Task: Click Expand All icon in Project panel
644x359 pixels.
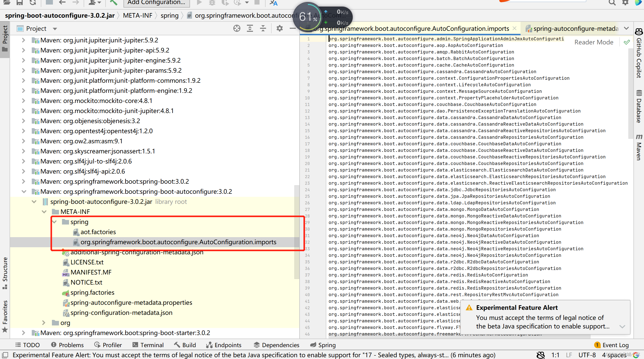Action: (x=250, y=28)
